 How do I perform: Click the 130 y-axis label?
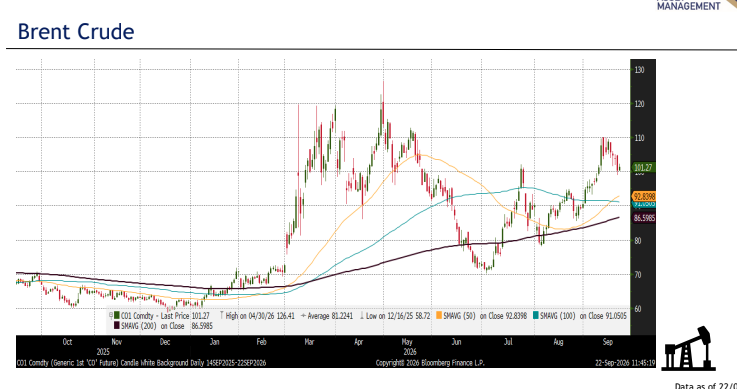pyautogui.click(x=638, y=70)
